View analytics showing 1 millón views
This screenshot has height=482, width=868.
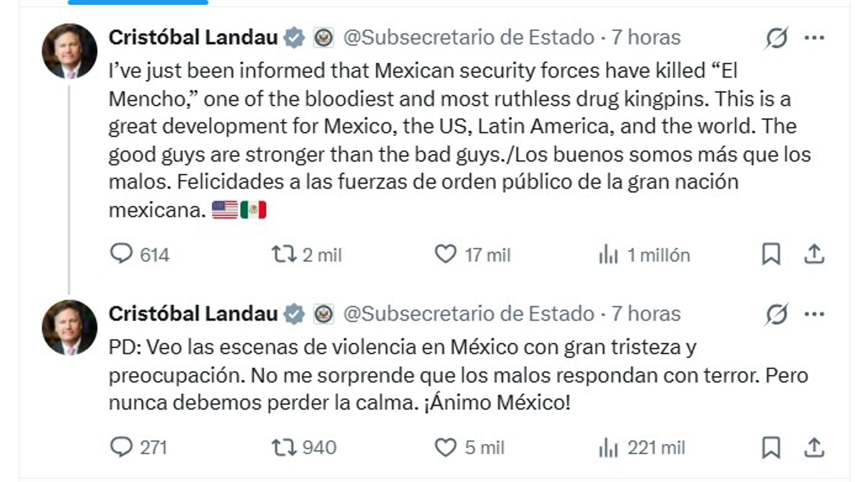[609, 255]
